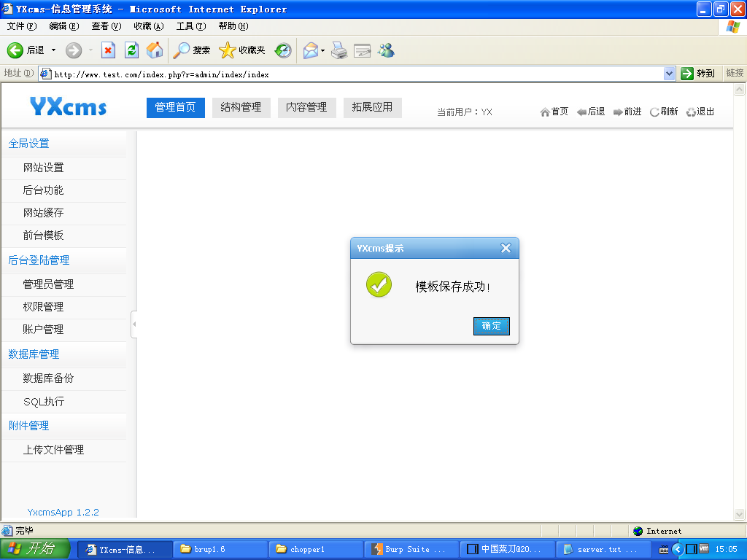Click the 全局设置 section header
Image resolution: width=747 pixels, height=560 pixels.
tap(28, 144)
